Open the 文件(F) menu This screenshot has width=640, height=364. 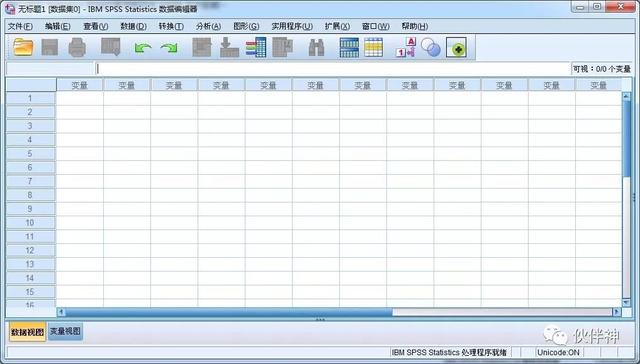[x=20, y=26]
